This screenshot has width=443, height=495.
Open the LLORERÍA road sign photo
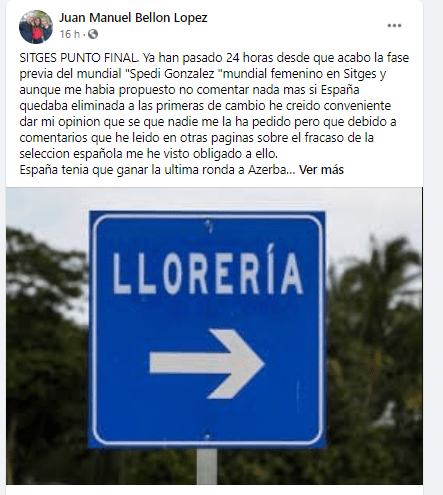[x=214, y=336]
